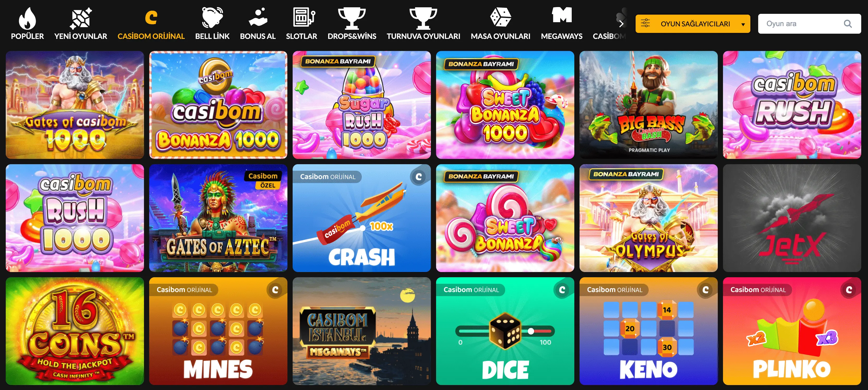Open the Big Bass Christmas Bash game
The height and width of the screenshot is (390, 868).
(648, 105)
